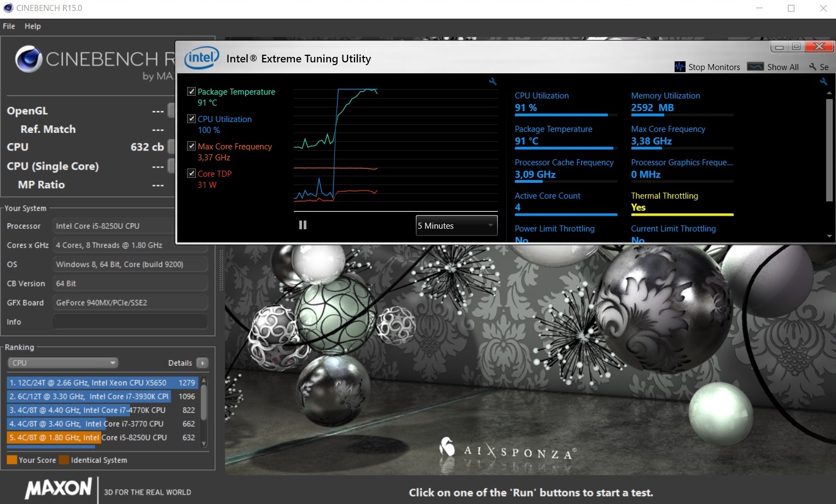
Task: Click Processor Cache Frequency 3,09 GHz tile
Action: tap(566, 170)
